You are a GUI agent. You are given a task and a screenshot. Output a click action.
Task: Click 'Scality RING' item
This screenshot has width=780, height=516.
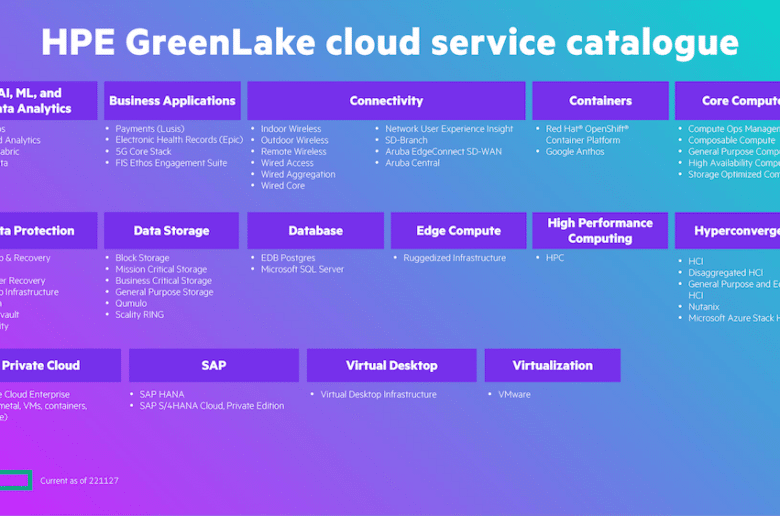(139, 314)
